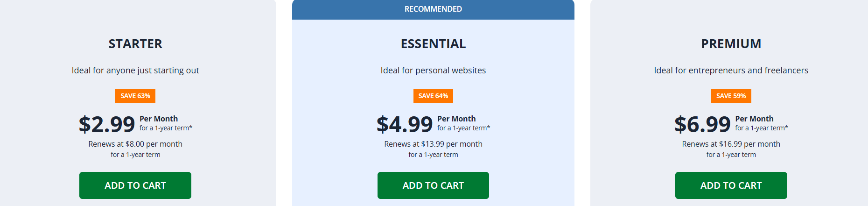Click the $4.99 Essential price
Viewport: 868px width, 206px height.
point(405,124)
